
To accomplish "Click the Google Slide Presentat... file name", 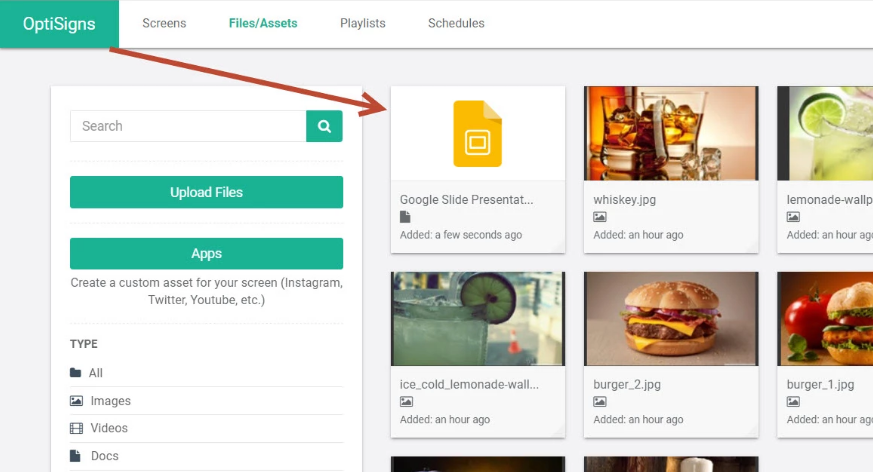I will click(467, 200).
